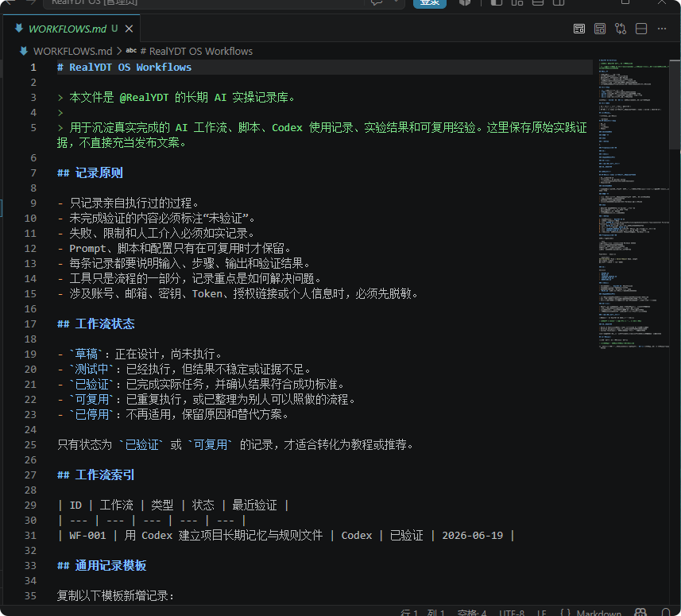Click line number 5 in the gutter

click(33, 128)
